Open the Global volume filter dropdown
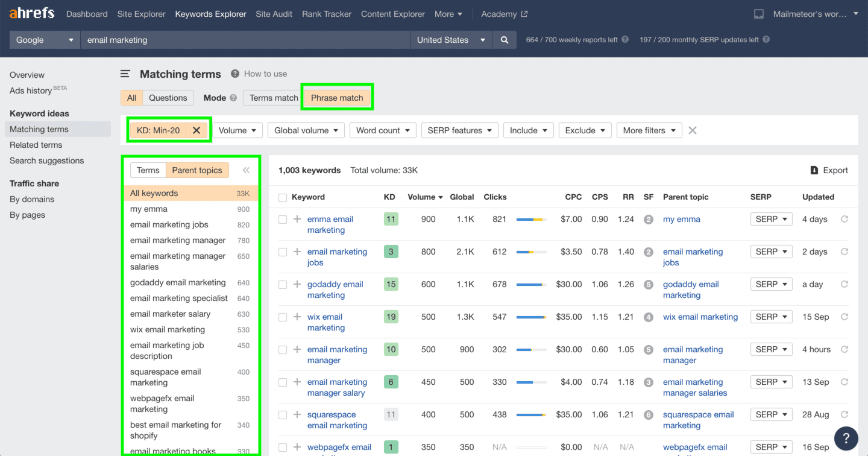Image resolution: width=868 pixels, height=456 pixels. click(x=306, y=130)
